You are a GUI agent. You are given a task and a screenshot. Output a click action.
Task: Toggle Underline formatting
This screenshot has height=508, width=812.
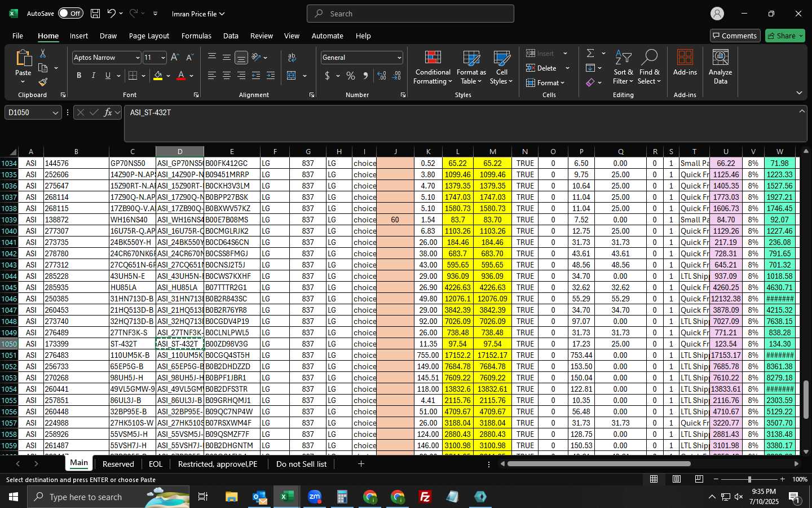108,76
